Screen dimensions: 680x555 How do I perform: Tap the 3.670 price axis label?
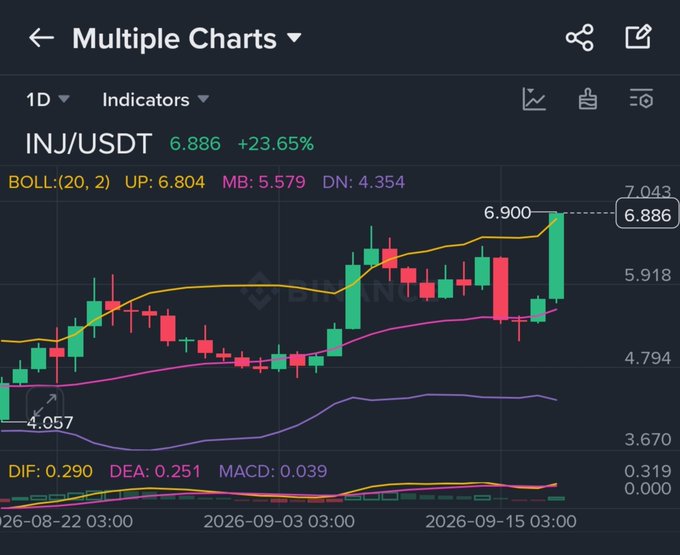647,440
